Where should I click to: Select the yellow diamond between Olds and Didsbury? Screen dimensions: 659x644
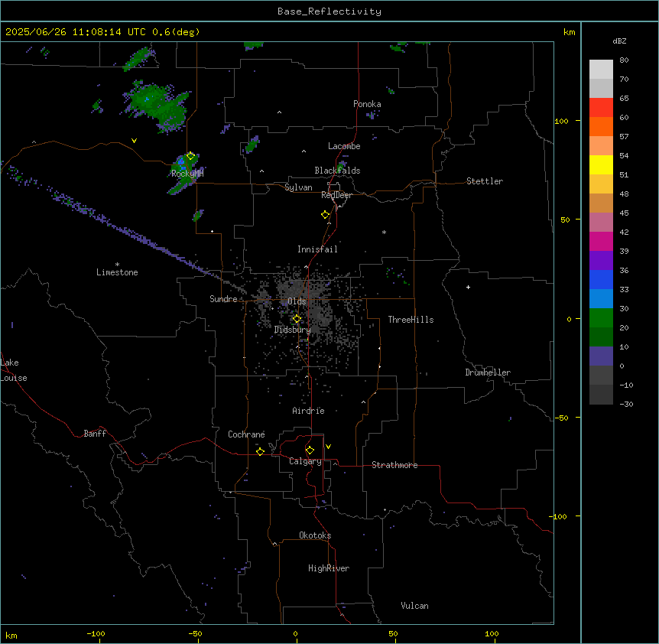click(x=297, y=319)
